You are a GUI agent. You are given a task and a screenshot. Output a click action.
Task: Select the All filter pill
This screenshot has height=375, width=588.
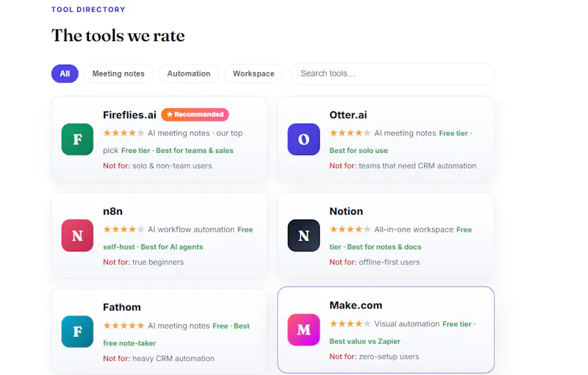pos(65,74)
